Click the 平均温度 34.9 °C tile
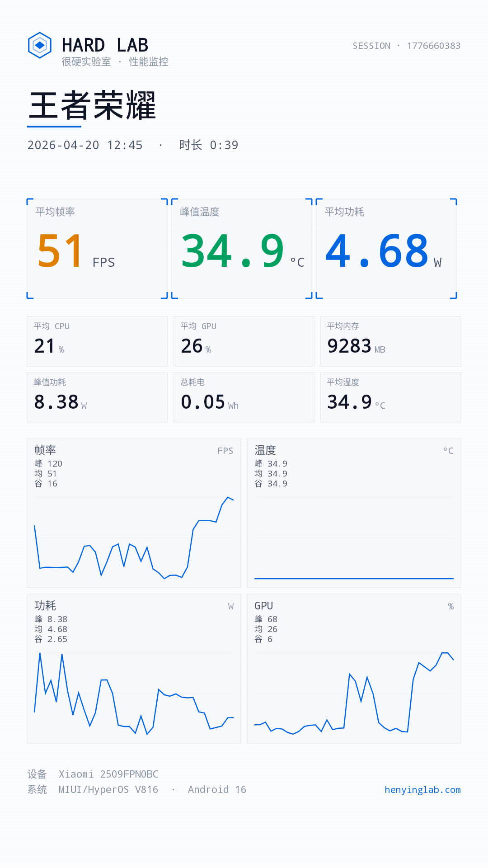 coord(390,397)
